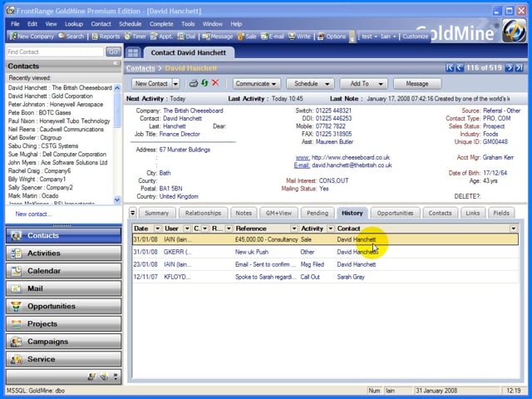Collapse the Contacts side panel arrow

coord(116,63)
